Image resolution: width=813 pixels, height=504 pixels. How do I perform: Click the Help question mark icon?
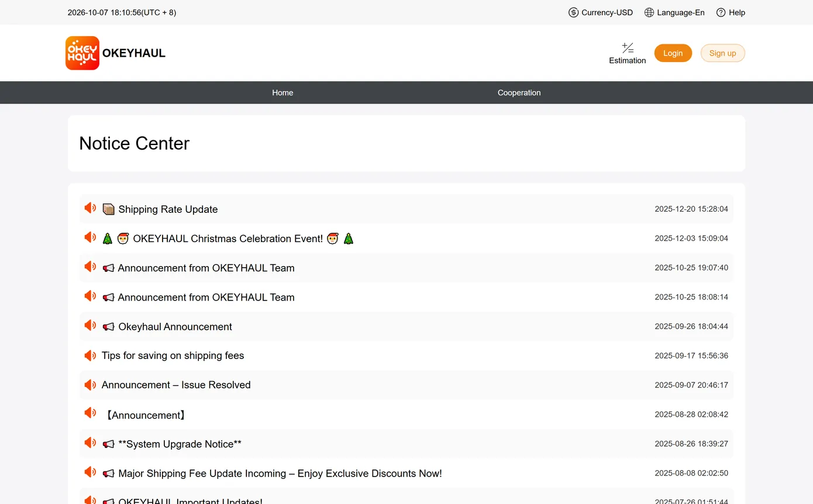click(721, 12)
